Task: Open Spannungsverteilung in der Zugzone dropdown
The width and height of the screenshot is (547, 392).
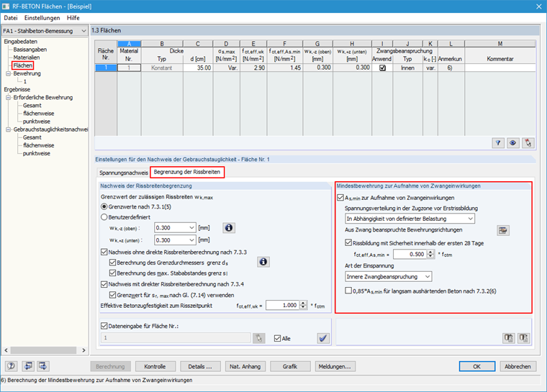Action: tap(470, 219)
